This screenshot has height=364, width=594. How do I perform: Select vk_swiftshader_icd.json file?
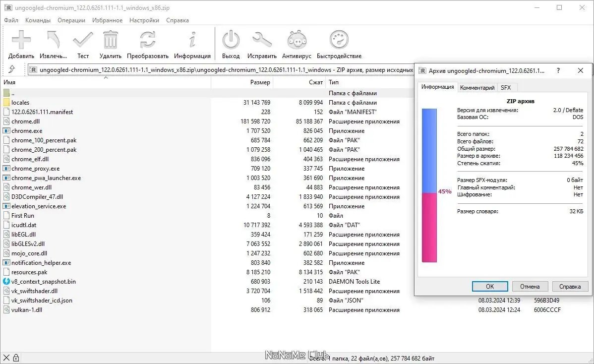pyautogui.click(x=42, y=301)
